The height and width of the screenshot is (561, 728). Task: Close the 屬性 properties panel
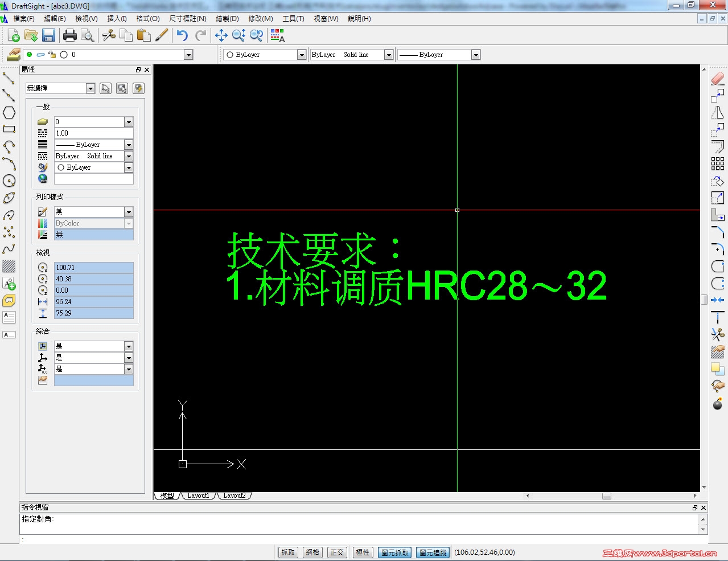[147, 70]
